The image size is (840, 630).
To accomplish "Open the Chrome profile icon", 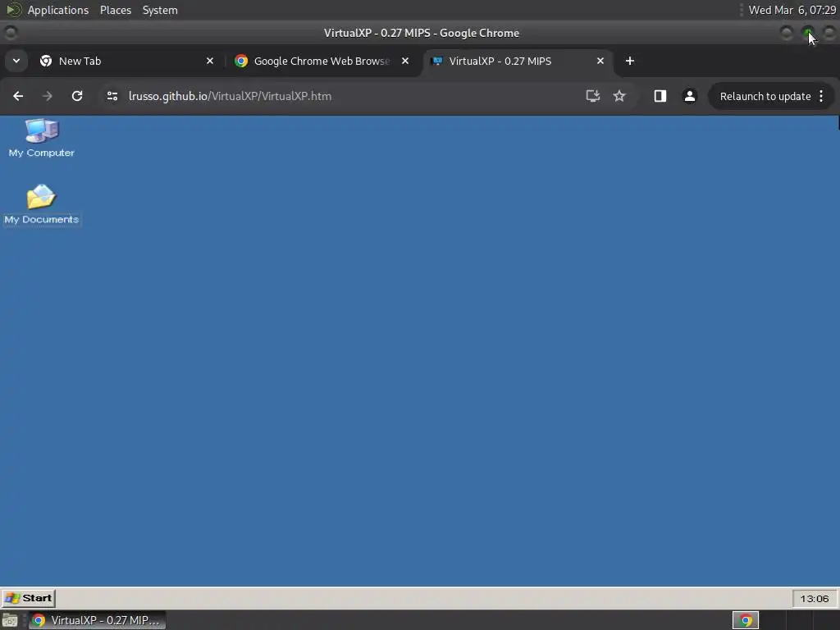I will [689, 96].
